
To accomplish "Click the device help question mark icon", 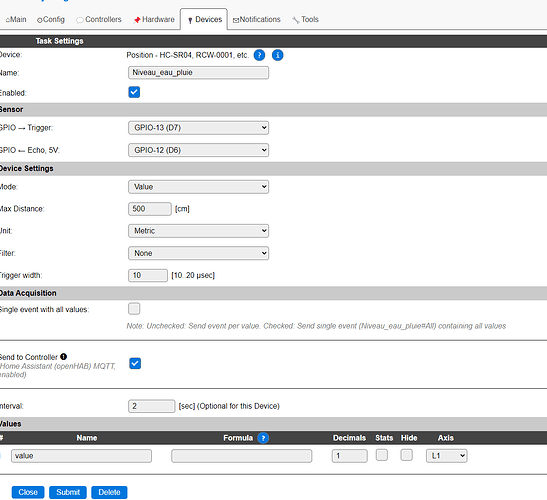I will pyautogui.click(x=259, y=55).
